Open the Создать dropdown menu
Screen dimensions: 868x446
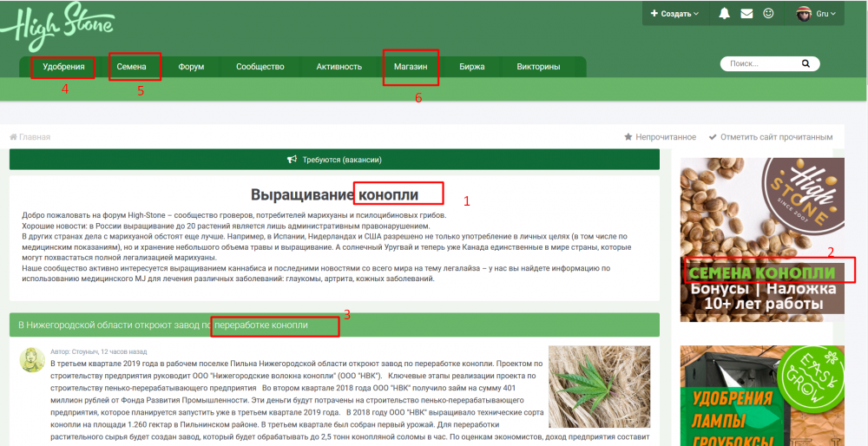click(x=674, y=14)
